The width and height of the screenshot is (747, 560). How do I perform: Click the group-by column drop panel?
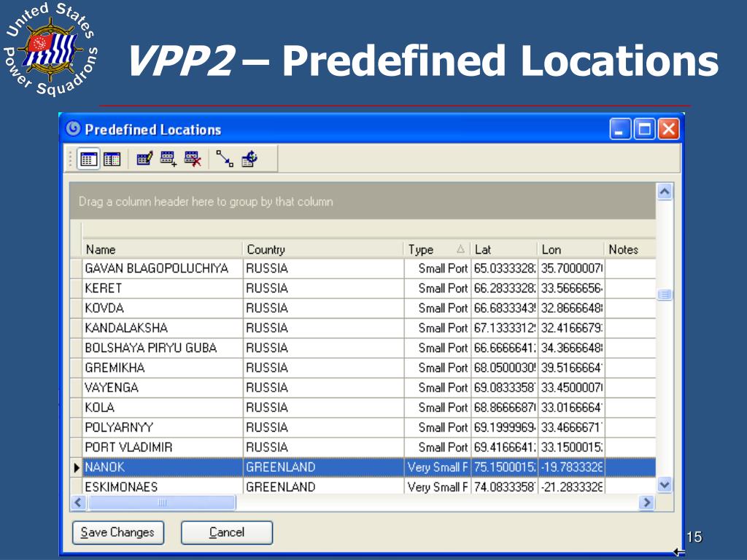click(363, 201)
